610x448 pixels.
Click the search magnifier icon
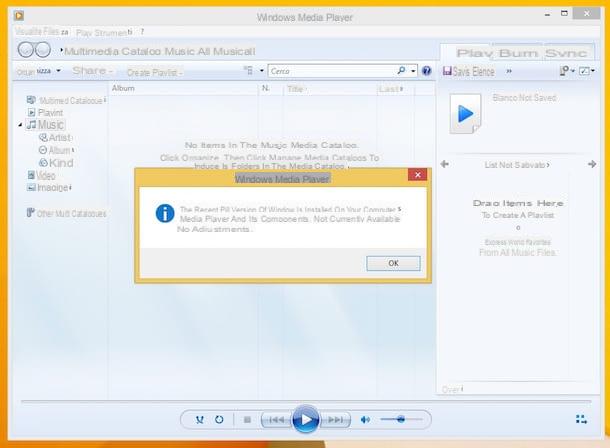click(x=401, y=70)
